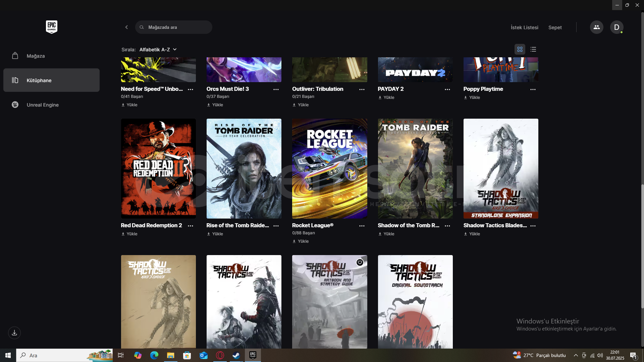
Task: Open Shadow Tactics Original Soundtrack cover
Action: click(x=415, y=302)
